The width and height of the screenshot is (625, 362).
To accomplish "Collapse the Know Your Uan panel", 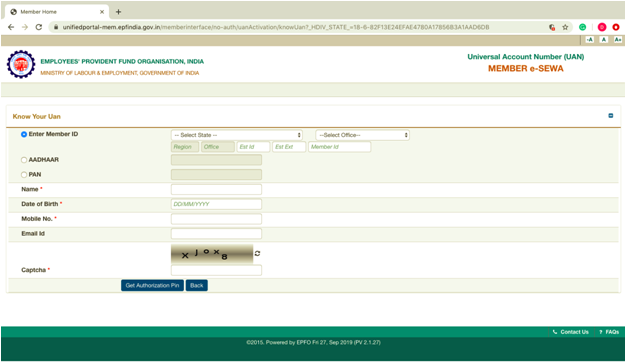I will (x=611, y=116).
